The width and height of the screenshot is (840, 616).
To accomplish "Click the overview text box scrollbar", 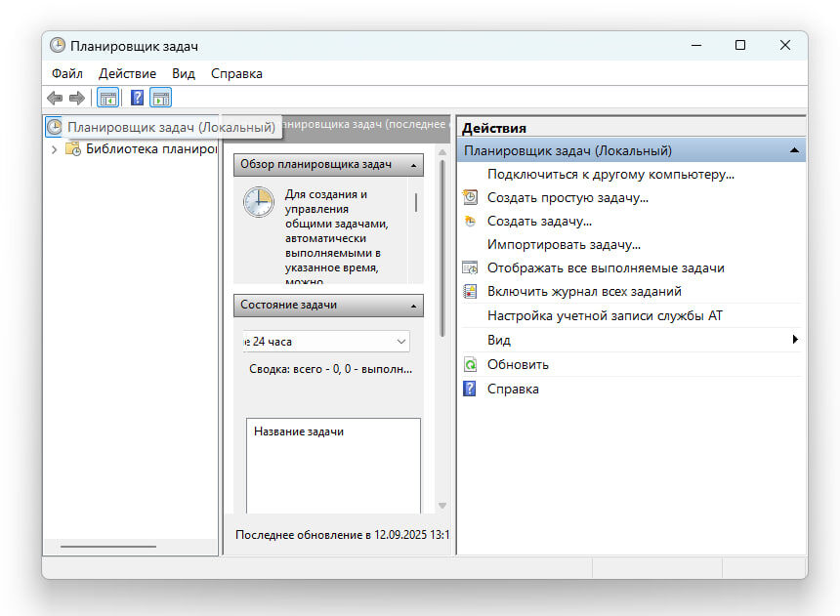I will pos(416,202).
